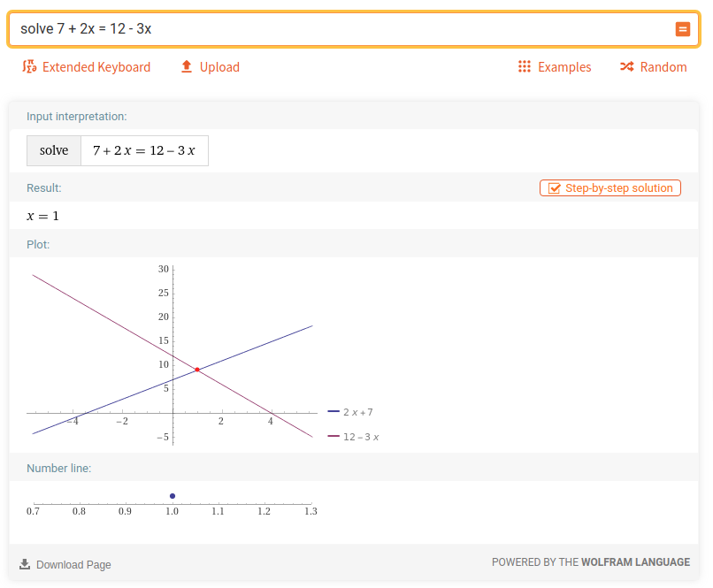Screen dimensions: 713x588
Task: Click the blue 2x+7 legend line swatch
Action: pyautogui.click(x=333, y=412)
